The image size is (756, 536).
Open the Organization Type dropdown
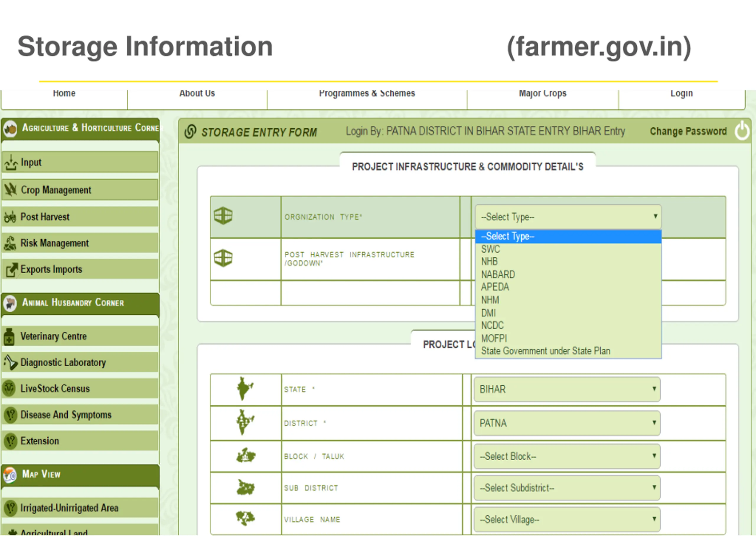pyautogui.click(x=568, y=217)
